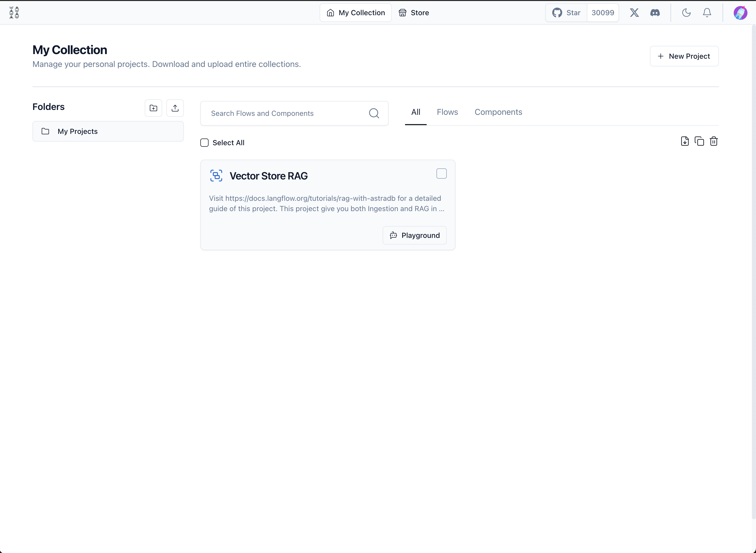Create a new folder with the folder-plus icon
This screenshot has width=756, height=553.
click(153, 108)
